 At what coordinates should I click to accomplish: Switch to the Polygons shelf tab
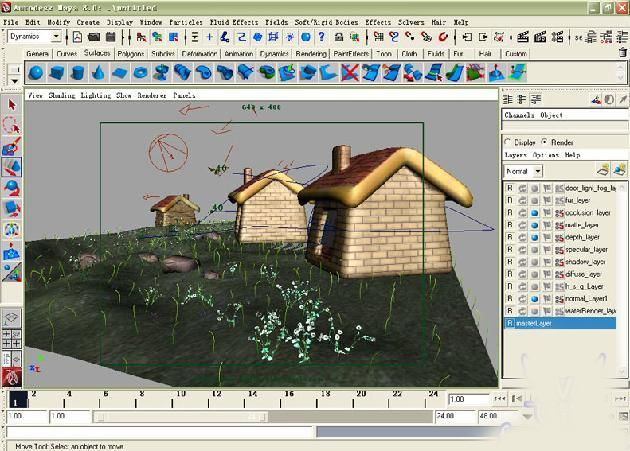tap(131, 53)
